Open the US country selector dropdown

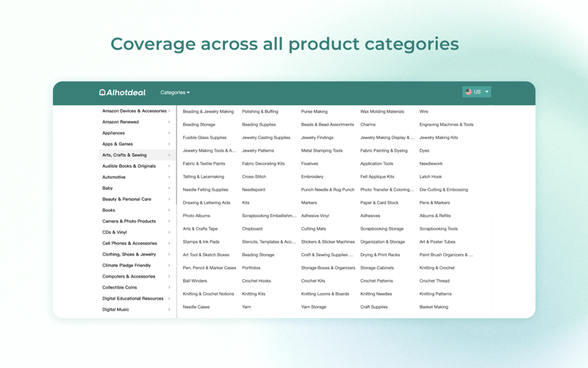coord(476,91)
